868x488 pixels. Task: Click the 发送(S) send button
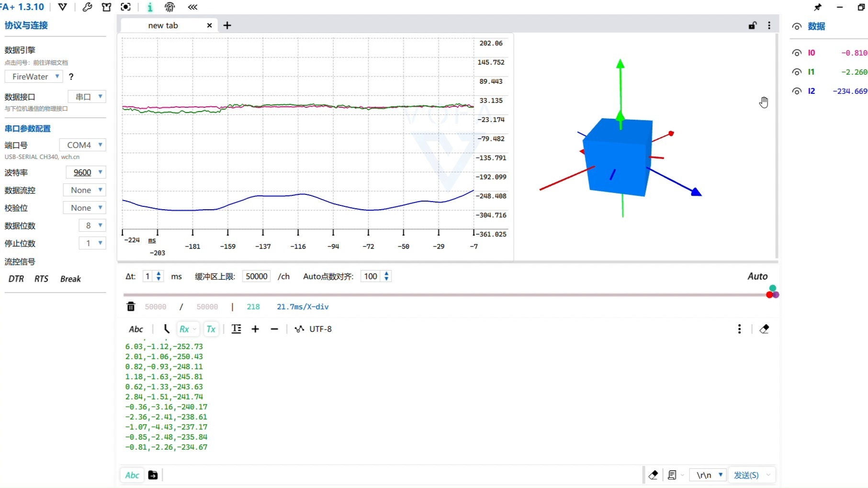coord(746,475)
